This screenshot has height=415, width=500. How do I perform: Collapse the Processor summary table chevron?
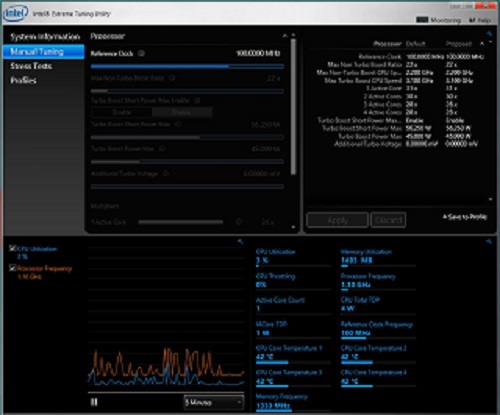click(x=482, y=44)
